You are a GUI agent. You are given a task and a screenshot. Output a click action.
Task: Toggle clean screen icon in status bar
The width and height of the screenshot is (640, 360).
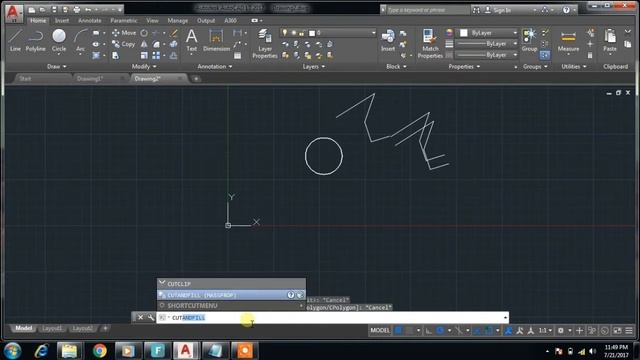point(618,330)
